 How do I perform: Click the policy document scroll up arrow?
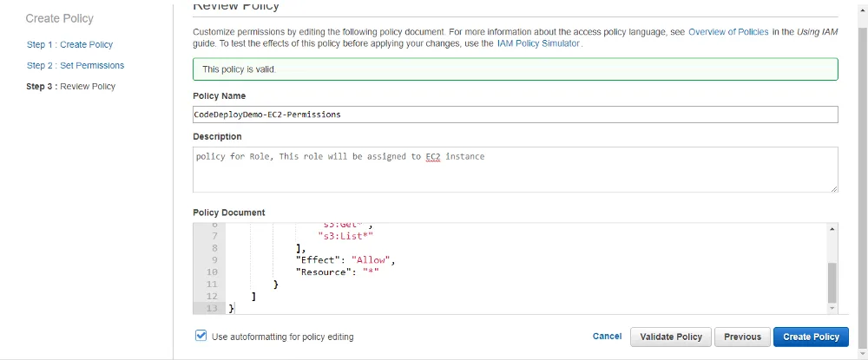coord(832,228)
